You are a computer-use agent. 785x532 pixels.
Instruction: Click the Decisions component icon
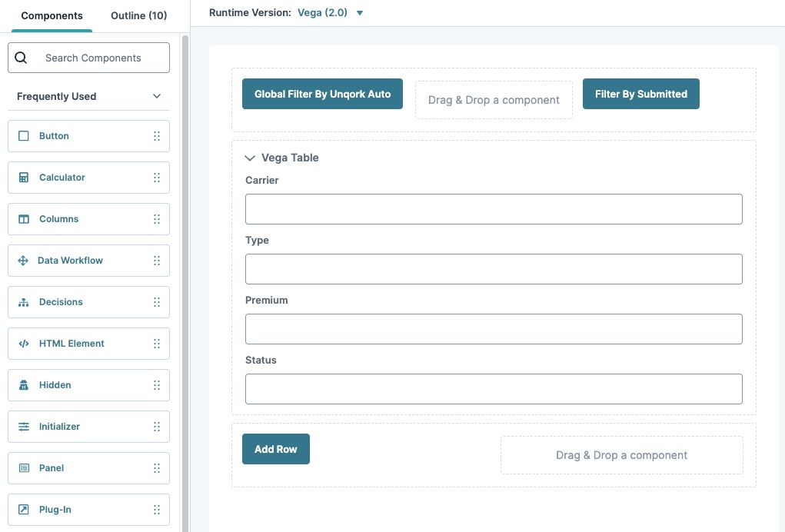point(24,302)
